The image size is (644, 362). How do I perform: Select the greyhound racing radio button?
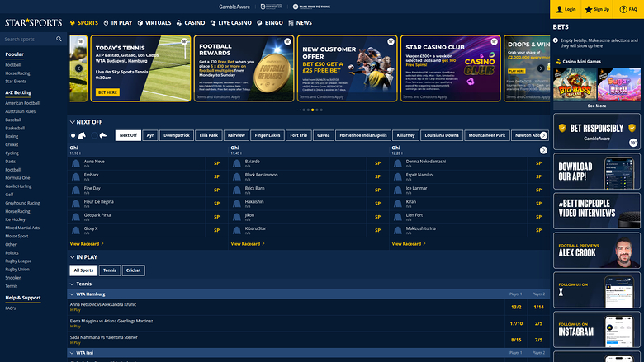click(94, 135)
